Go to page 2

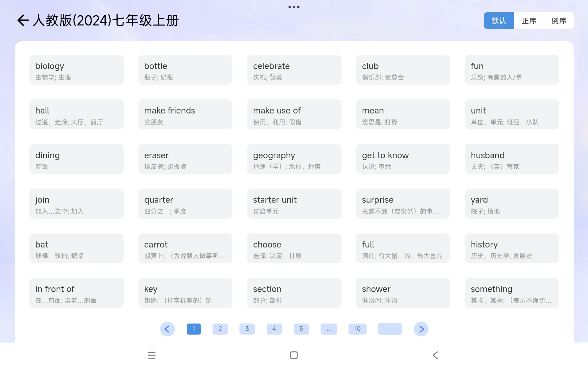click(220, 329)
